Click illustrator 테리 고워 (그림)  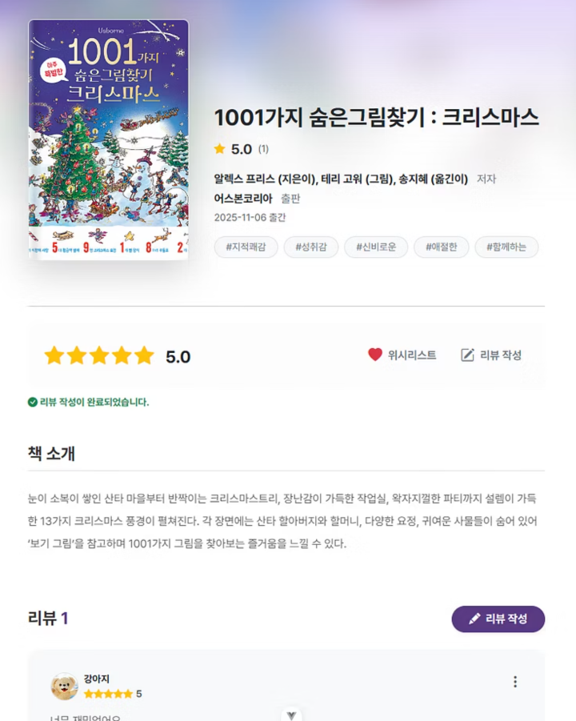pyautogui.click(x=357, y=179)
